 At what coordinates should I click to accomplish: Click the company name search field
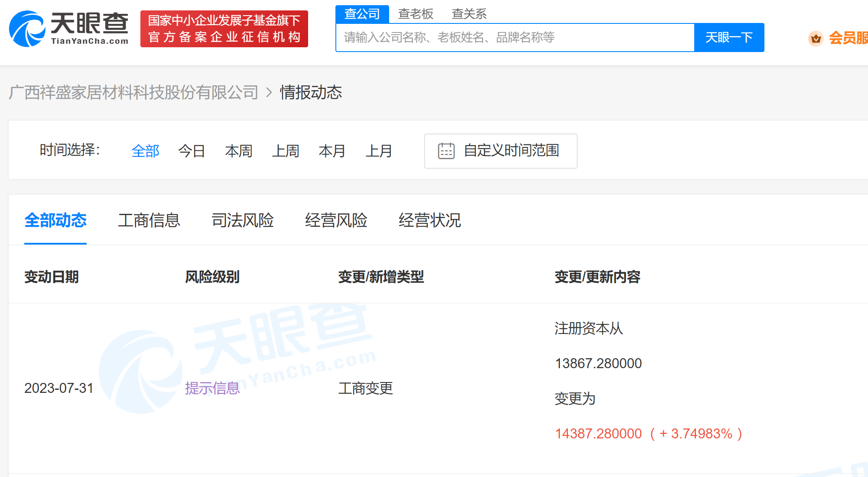[515, 38]
